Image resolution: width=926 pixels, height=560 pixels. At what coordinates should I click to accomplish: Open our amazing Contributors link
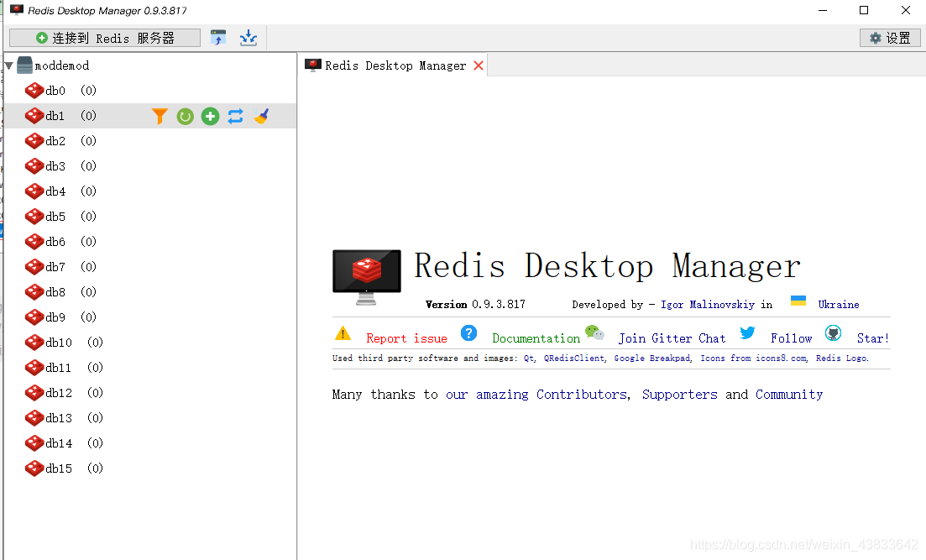tap(537, 395)
